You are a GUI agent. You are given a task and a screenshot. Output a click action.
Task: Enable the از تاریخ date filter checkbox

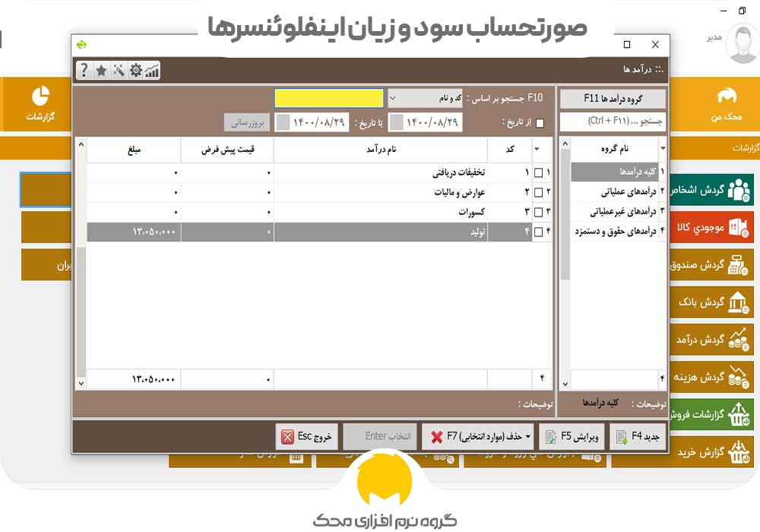[x=540, y=122]
